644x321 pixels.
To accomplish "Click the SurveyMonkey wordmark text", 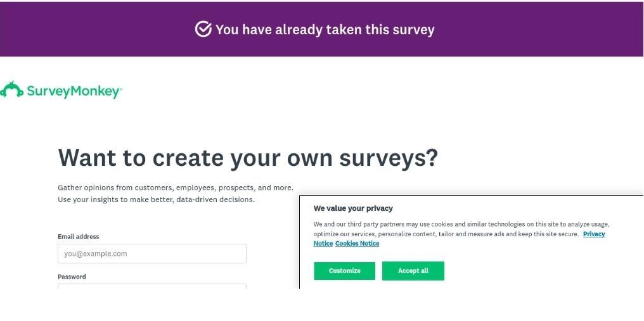I will 74,91.
